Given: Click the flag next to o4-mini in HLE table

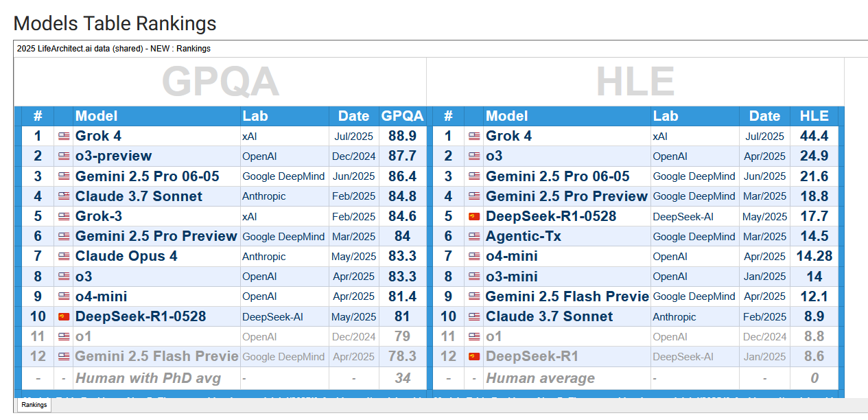Looking at the screenshot, I should (x=474, y=256).
